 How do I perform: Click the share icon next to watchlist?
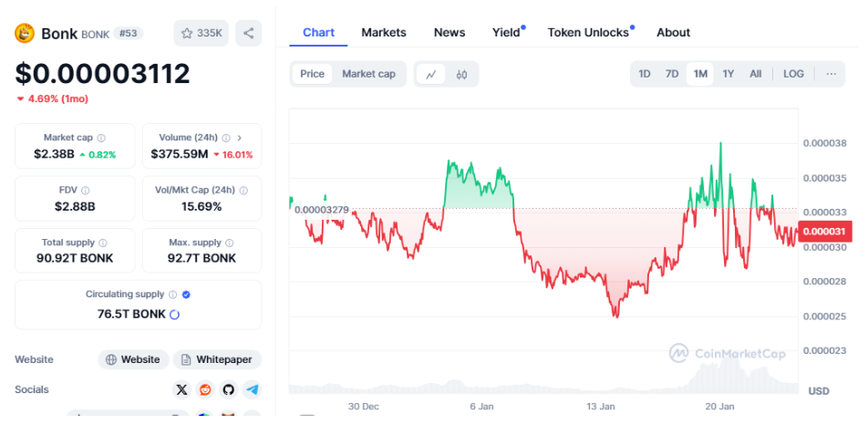click(248, 33)
